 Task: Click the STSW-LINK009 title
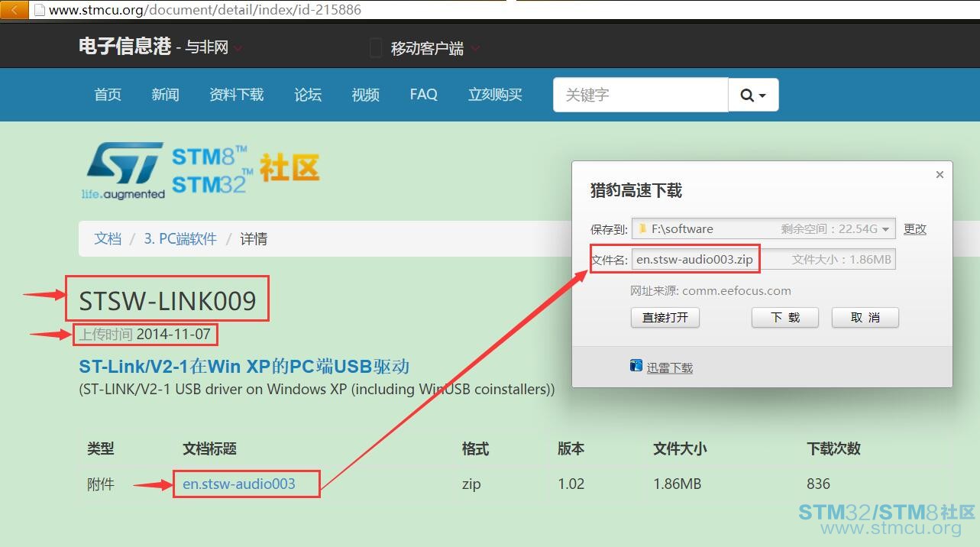[x=168, y=300]
